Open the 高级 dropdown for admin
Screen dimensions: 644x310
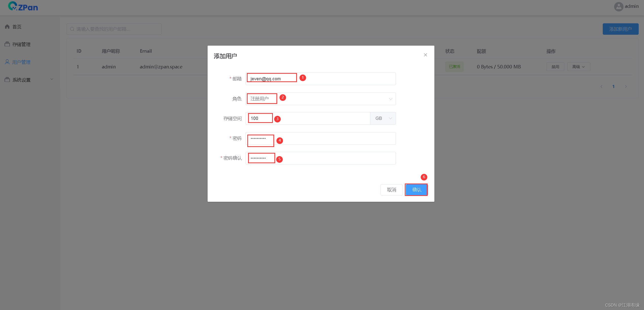(578, 67)
